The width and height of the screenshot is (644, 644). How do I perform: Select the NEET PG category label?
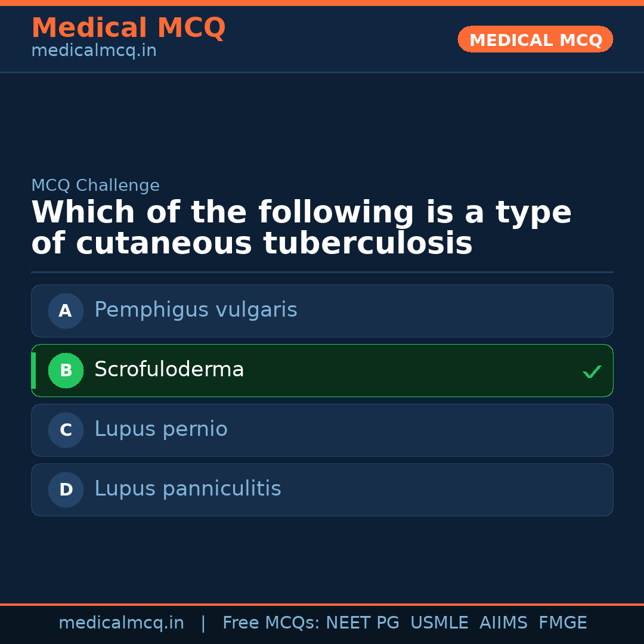coord(362,623)
